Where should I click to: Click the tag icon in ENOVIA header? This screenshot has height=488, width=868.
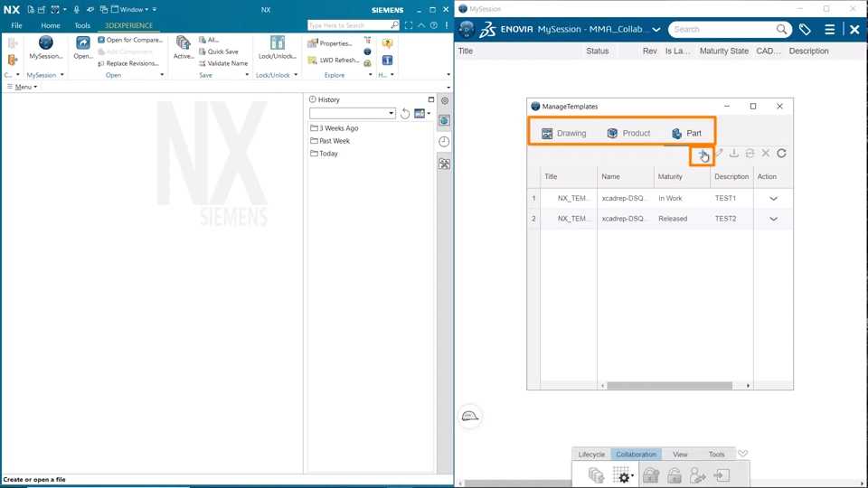805,29
